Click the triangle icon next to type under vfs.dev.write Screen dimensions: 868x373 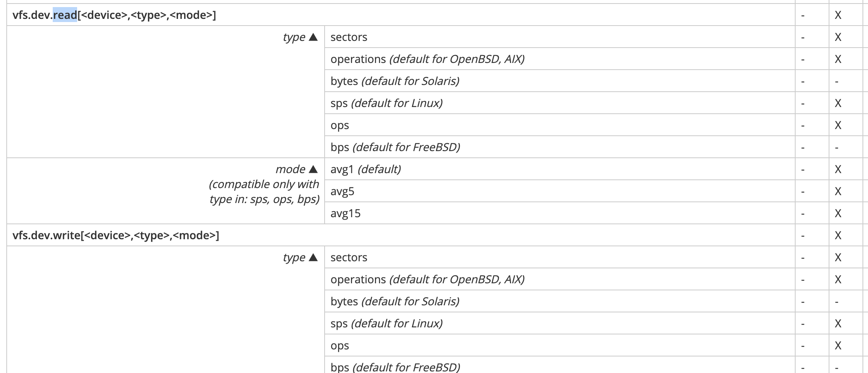point(313,257)
